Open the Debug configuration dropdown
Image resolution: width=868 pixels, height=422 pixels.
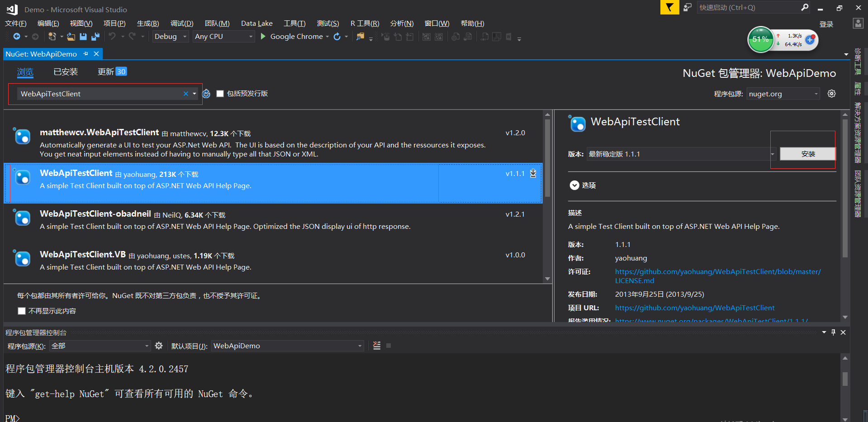pos(170,37)
